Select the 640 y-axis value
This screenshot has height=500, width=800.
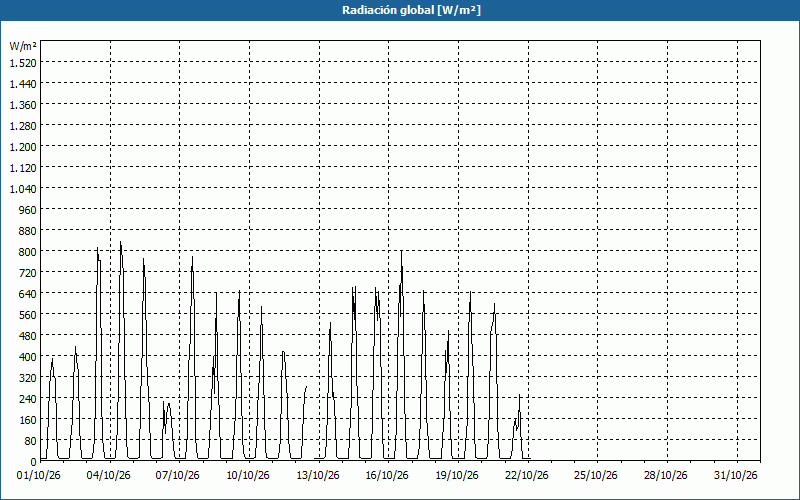coord(28,294)
